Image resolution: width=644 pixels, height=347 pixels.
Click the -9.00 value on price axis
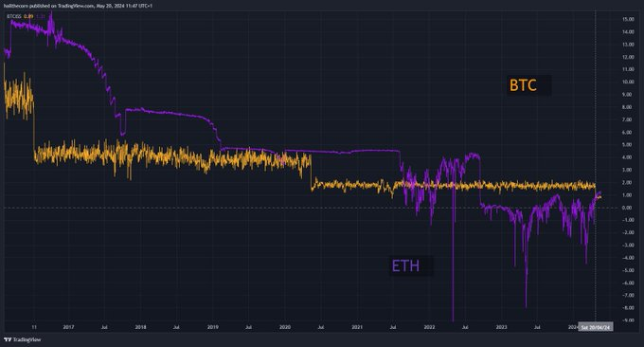628,320
